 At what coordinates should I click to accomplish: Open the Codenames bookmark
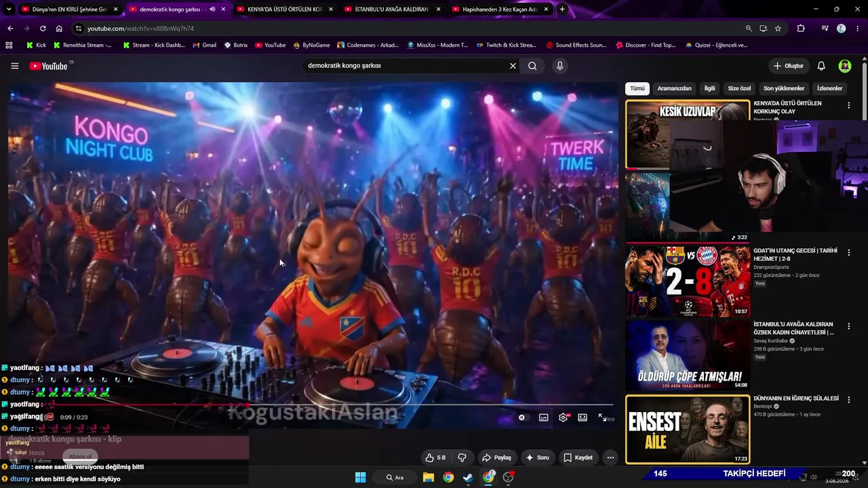[368, 45]
